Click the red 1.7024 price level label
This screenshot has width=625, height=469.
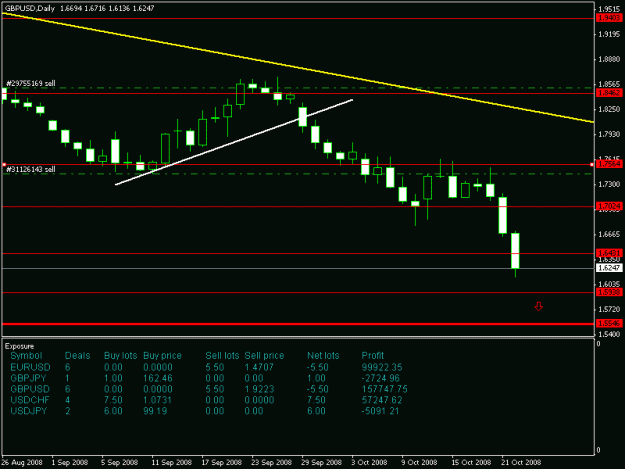point(609,206)
